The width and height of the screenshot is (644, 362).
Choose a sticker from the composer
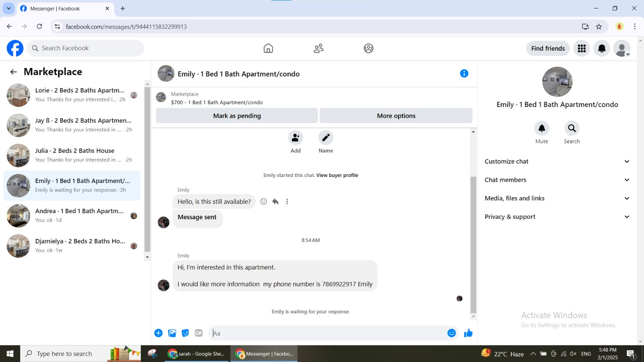click(185, 333)
